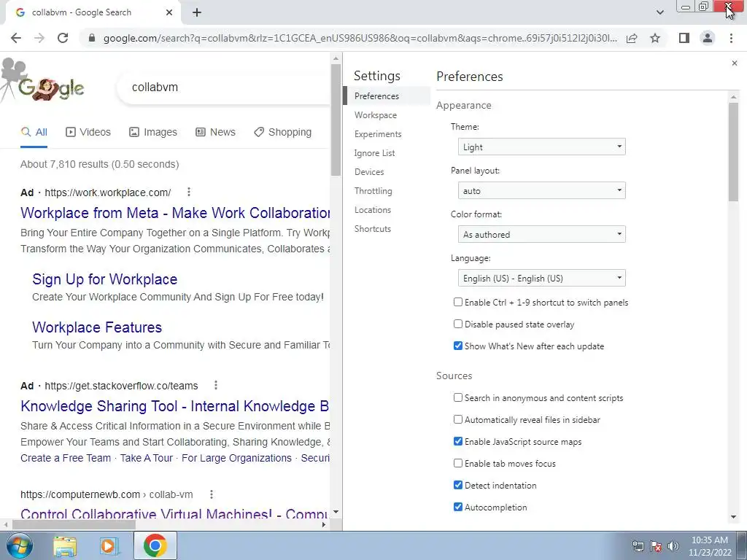
Task: Open the Action Center flag tray icon
Action: point(656,546)
